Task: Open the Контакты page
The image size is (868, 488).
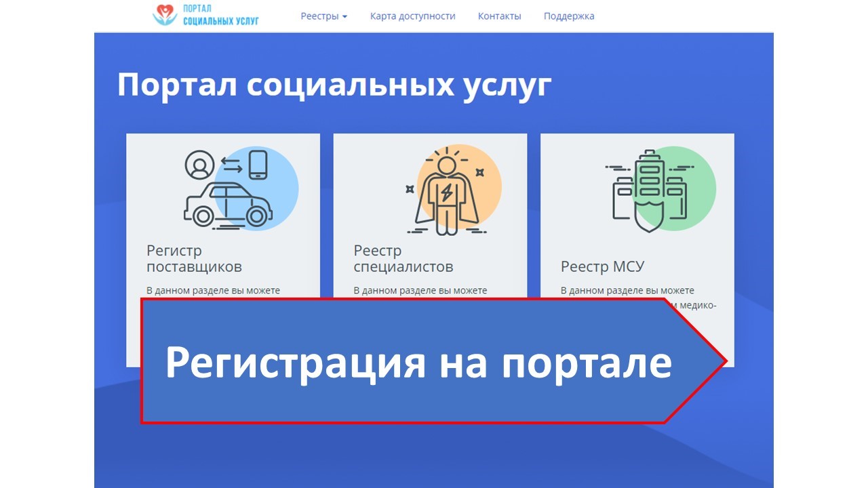Action: [499, 16]
